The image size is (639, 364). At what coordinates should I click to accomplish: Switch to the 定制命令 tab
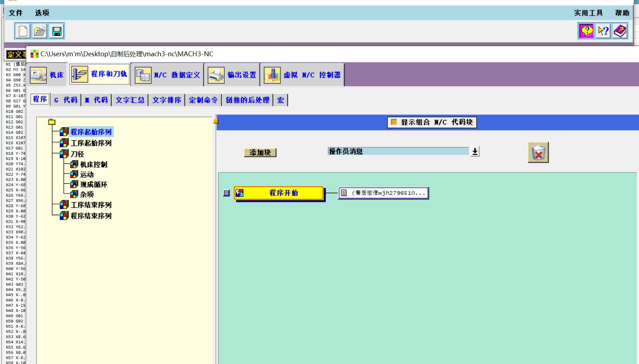tap(203, 100)
